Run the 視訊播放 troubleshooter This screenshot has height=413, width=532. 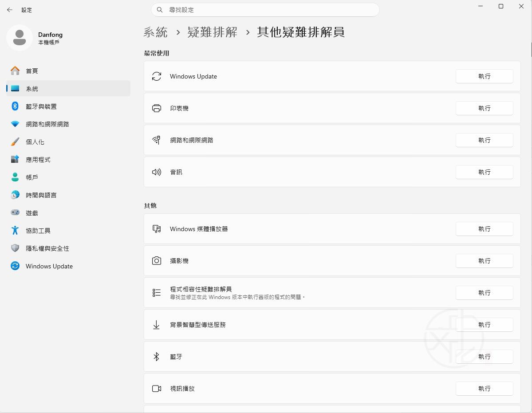[x=484, y=389]
